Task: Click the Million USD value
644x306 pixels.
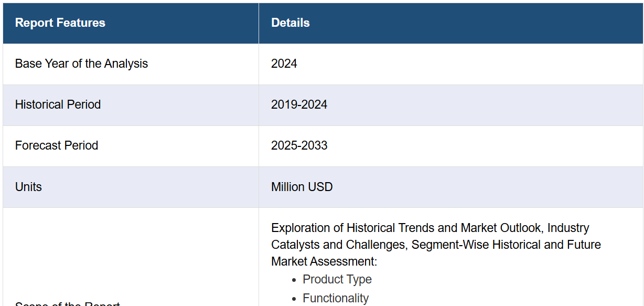Action: [x=302, y=187]
